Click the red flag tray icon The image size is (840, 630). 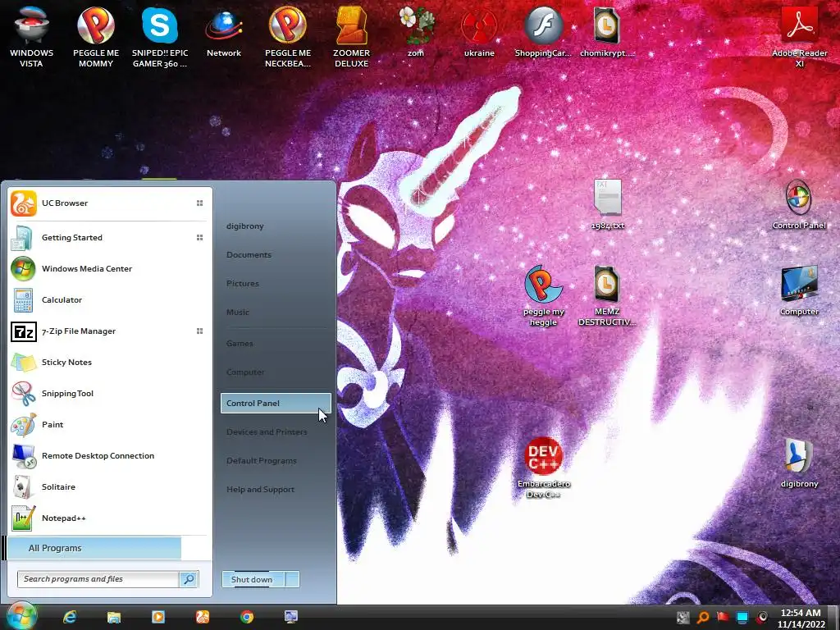723,618
